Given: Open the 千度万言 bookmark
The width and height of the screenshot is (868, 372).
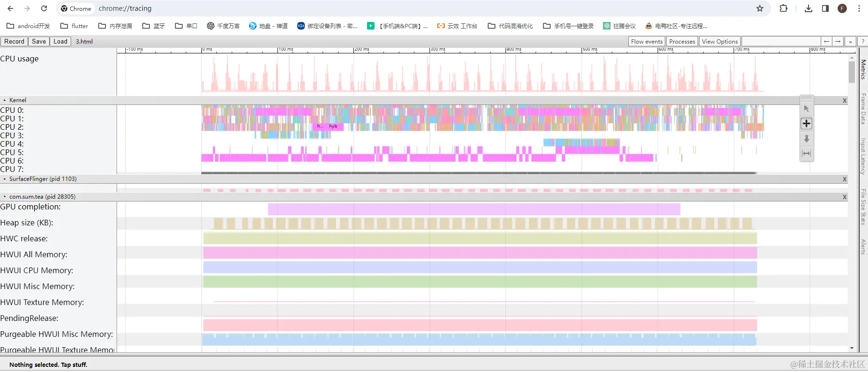Looking at the screenshot, I should click(223, 26).
